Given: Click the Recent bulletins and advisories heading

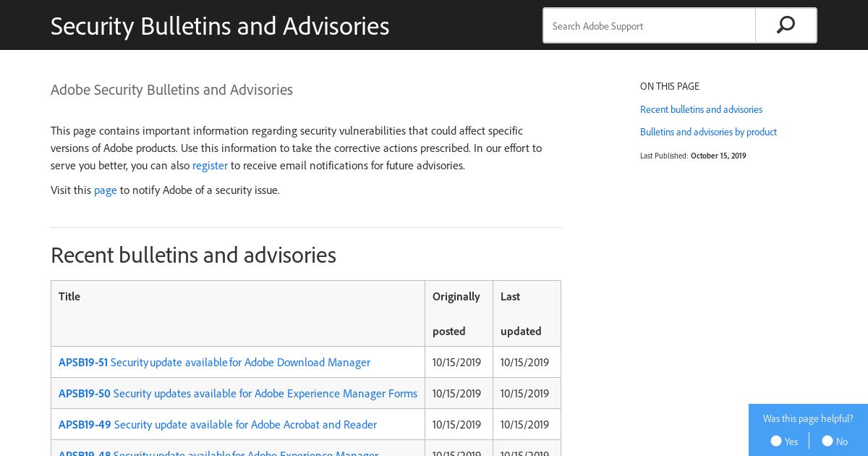Looking at the screenshot, I should coord(193,255).
